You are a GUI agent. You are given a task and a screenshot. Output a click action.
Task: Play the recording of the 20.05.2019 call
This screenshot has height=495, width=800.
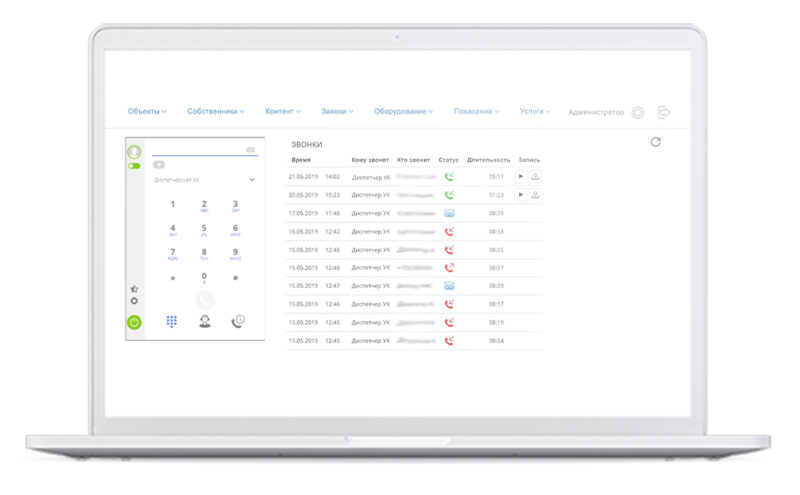pyautogui.click(x=520, y=195)
